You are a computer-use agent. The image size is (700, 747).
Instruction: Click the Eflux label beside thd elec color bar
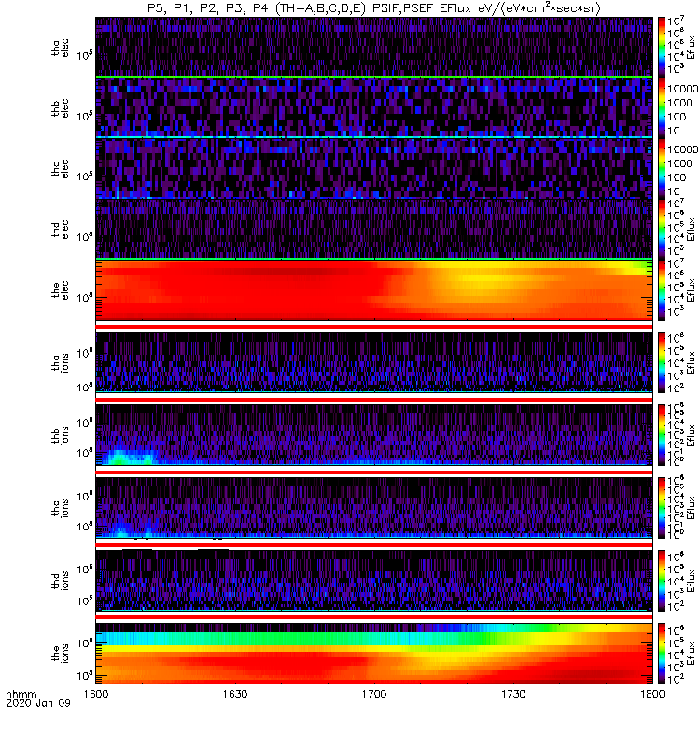pyautogui.click(x=691, y=230)
